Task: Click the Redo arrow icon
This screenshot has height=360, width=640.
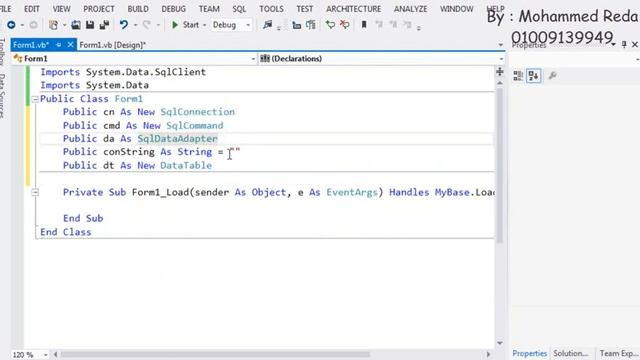Action: pyautogui.click(x=147, y=25)
